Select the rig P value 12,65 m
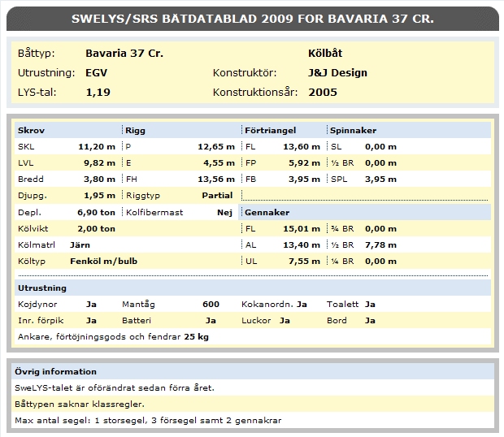 (216, 147)
